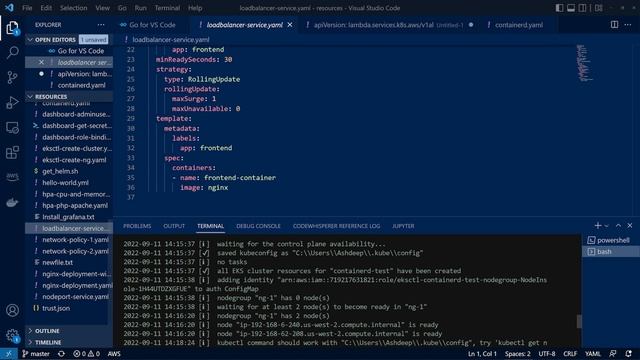Synchronize changes from status bar
The image size is (640, 360).
[61, 354]
